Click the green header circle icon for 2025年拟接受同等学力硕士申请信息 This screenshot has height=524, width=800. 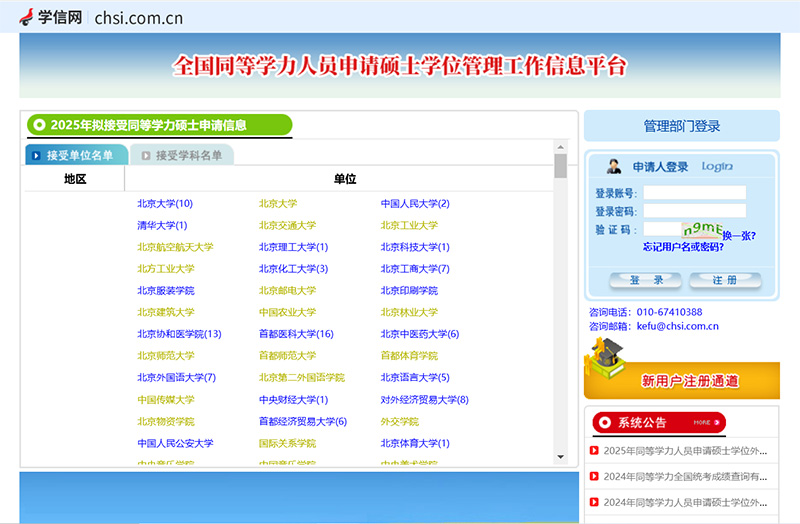[39, 125]
